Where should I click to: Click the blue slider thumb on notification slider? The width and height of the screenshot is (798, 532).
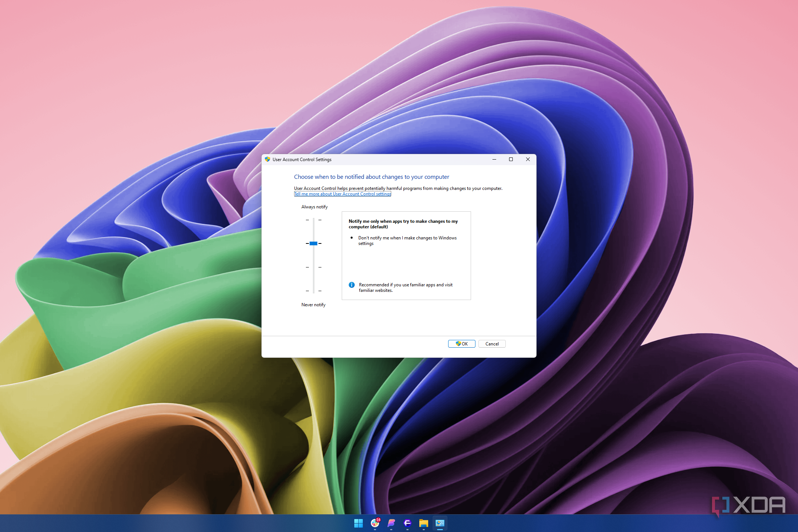click(314, 243)
